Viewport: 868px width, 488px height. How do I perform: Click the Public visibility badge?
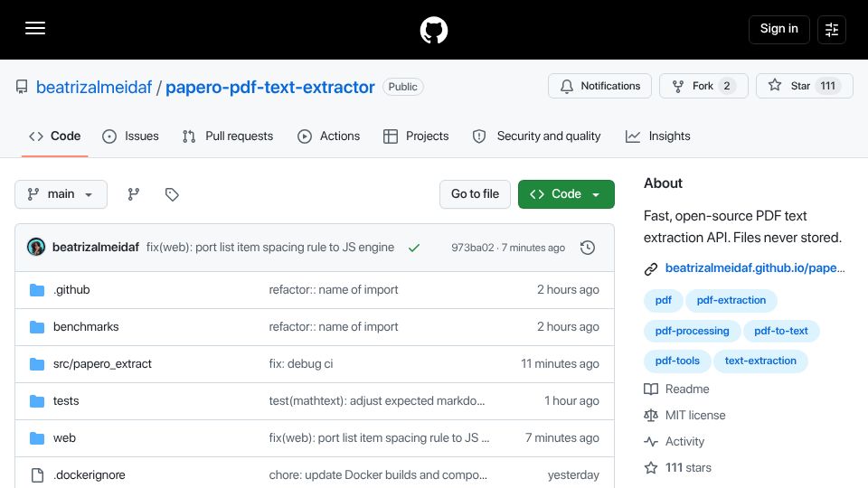click(x=403, y=87)
